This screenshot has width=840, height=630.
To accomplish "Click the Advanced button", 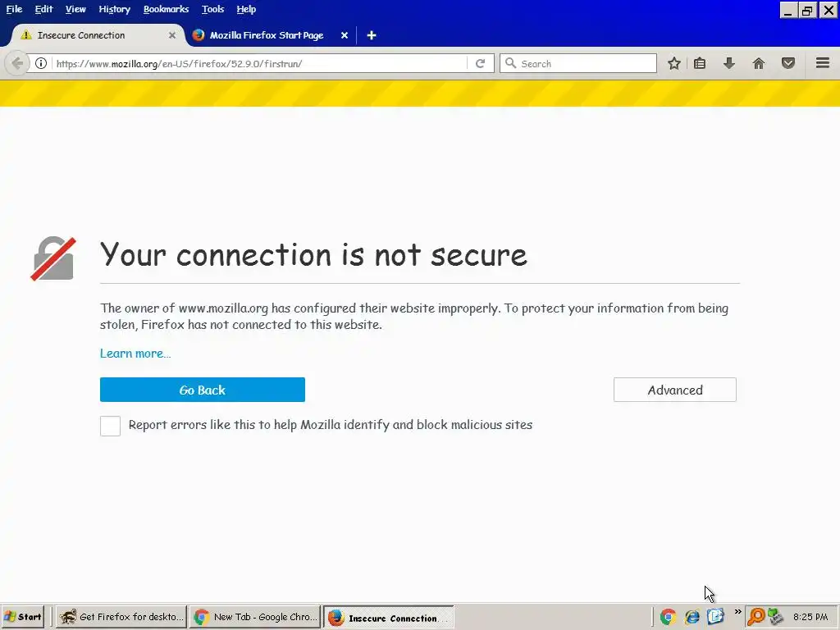I will pos(675,390).
